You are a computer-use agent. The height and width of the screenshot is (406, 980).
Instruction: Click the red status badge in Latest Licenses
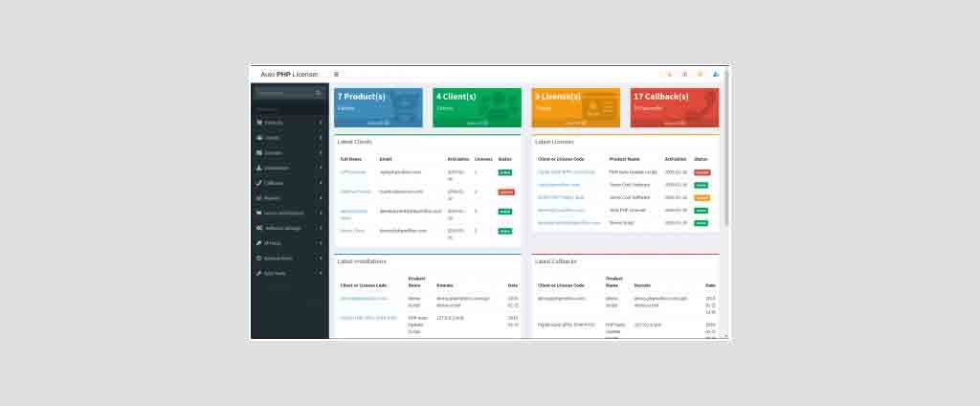702,172
